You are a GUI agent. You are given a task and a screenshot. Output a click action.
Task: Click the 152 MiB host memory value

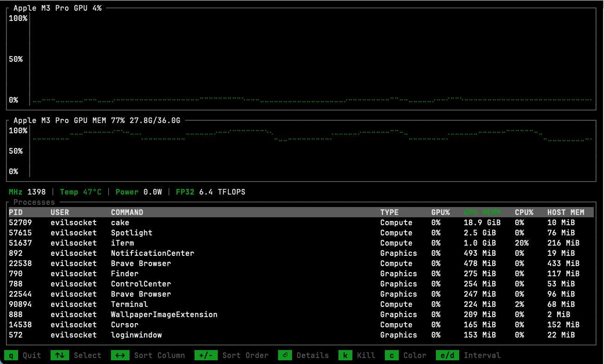(x=564, y=325)
